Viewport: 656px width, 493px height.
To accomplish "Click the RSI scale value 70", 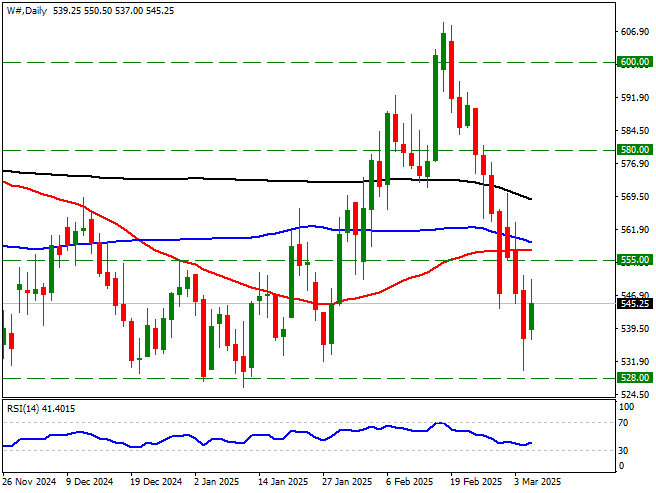I will (623, 423).
